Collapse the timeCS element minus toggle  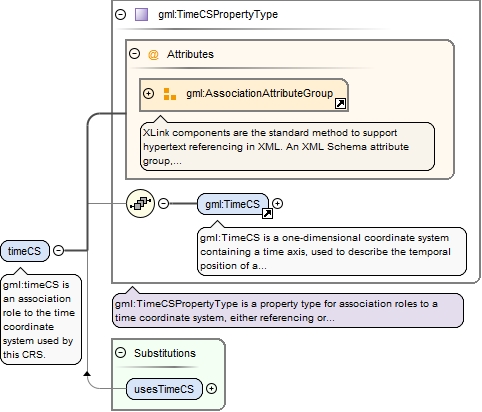59,250
